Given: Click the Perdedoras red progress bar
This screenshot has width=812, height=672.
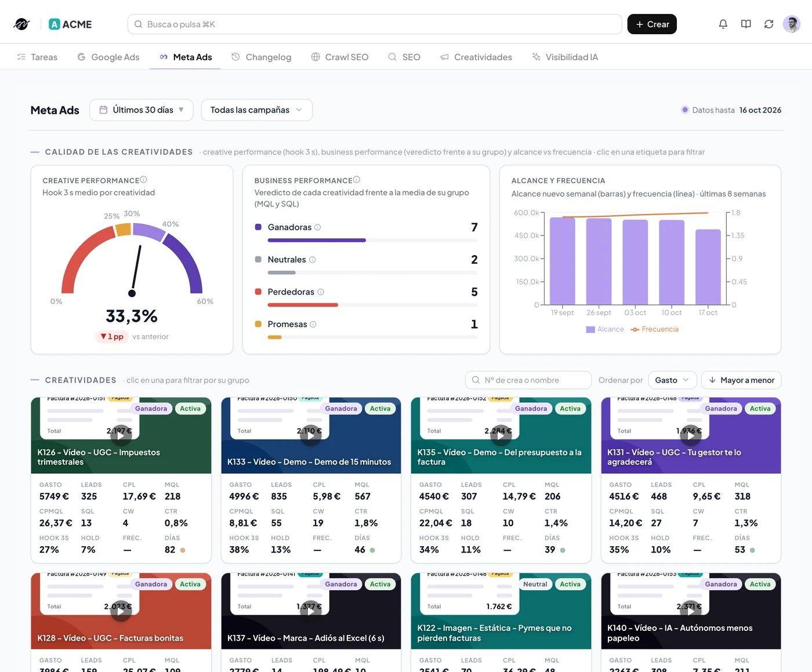Looking at the screenshot, I should click(303, 305).
